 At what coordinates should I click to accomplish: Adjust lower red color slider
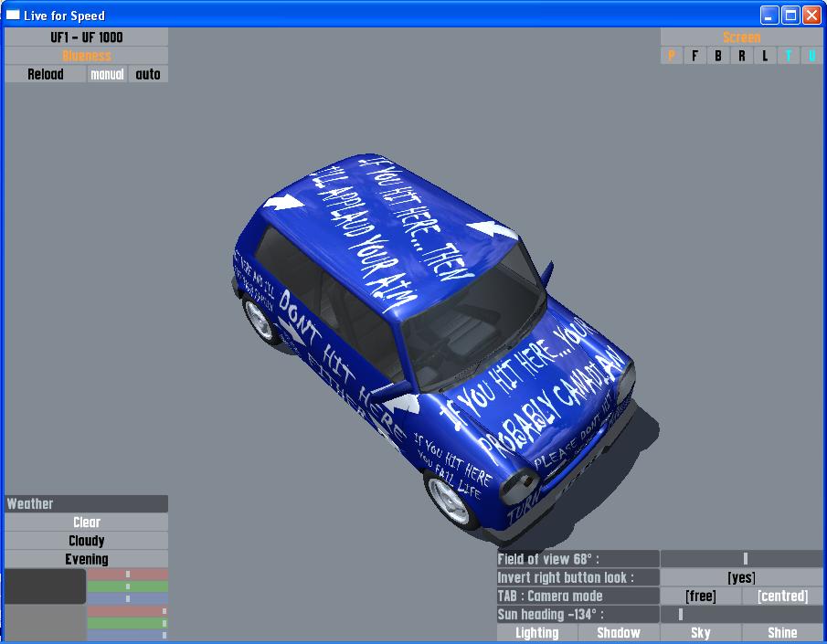click(128, 611)
